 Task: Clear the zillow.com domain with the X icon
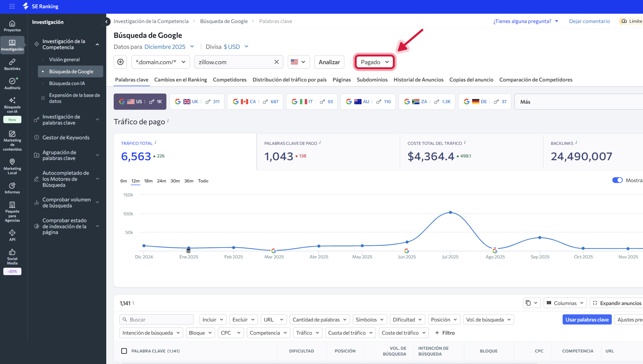point(277,62)
